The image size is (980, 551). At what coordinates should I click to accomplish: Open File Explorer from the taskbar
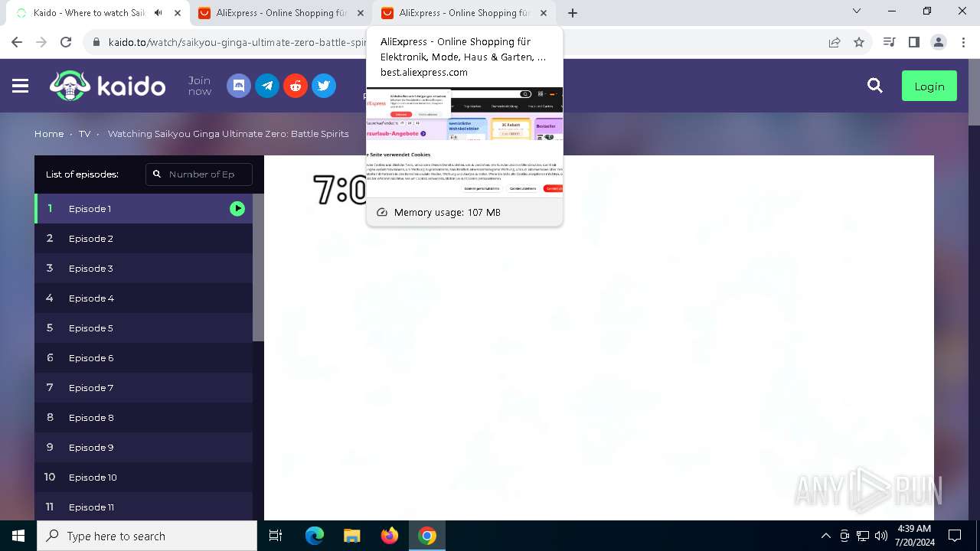point(351,536)
